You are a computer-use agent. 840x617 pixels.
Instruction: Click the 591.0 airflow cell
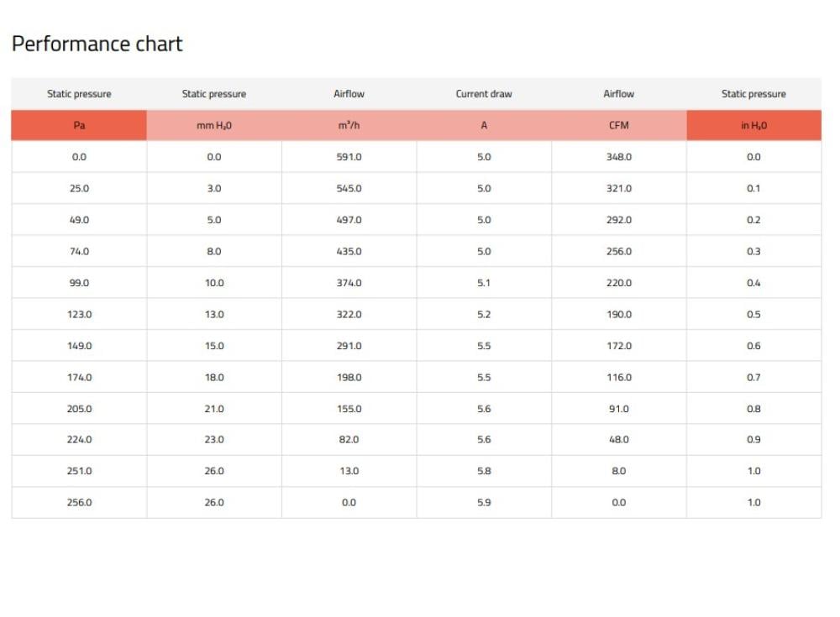click(349, 157)
